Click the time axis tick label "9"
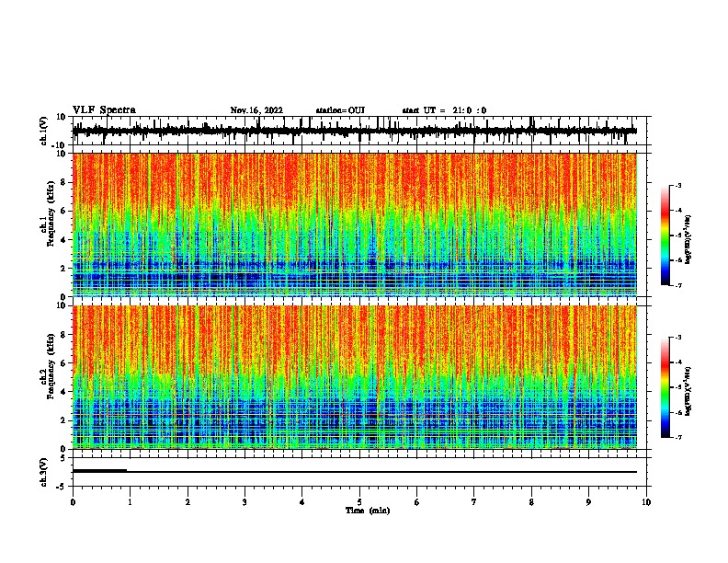This screenshot has height=563, width=728. (x=588, y=502)
